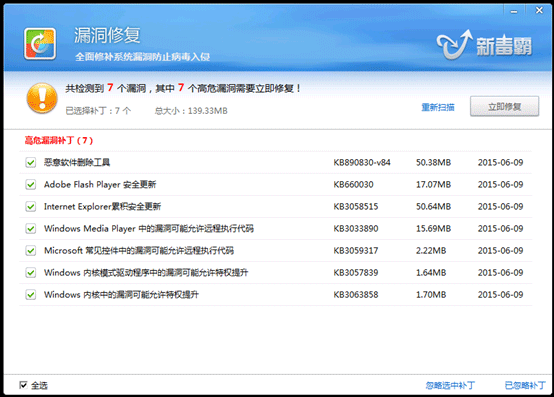The height and width of the screenshot is (397, 554).
Task: Close the 漏洞修复 window
Action: coord(539,11)
